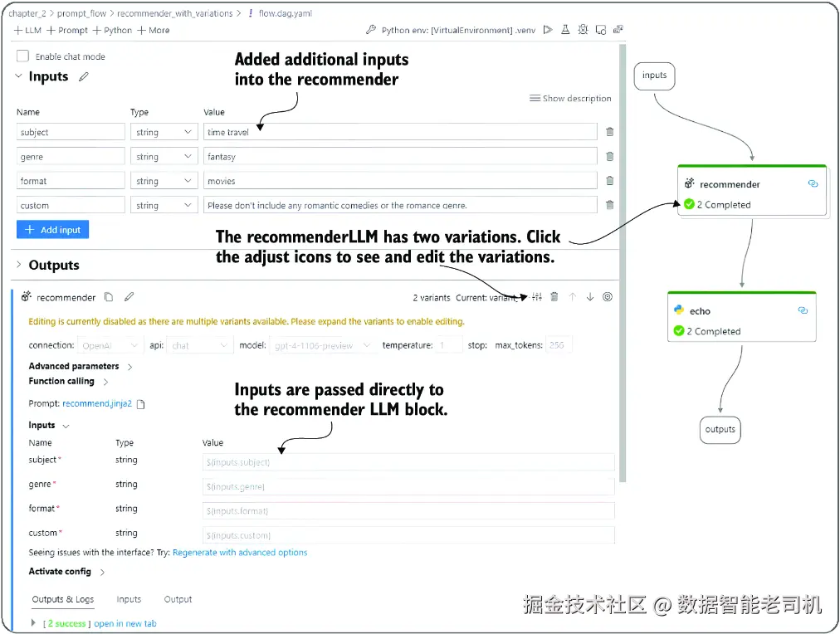This screenshot has width=840, height=634.
Task: Copy recommender node name icon
Action: click(109, 296)
